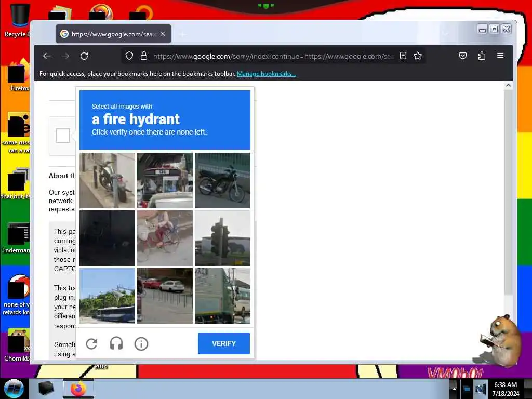Open the taskbar clock 6:38 AM
Image resolution: width=532 pixels, height=399 pixels.
(506, 389)
